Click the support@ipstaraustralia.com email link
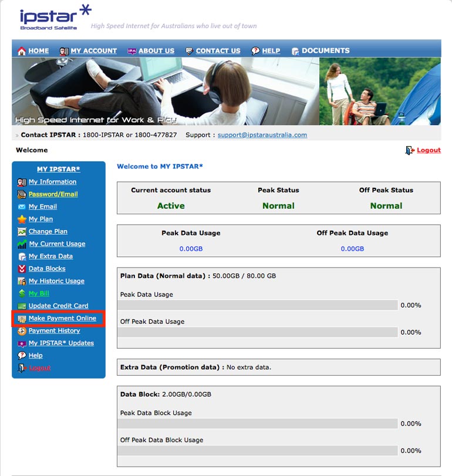This screenshot has width=452, height=476. coord(262,135)
